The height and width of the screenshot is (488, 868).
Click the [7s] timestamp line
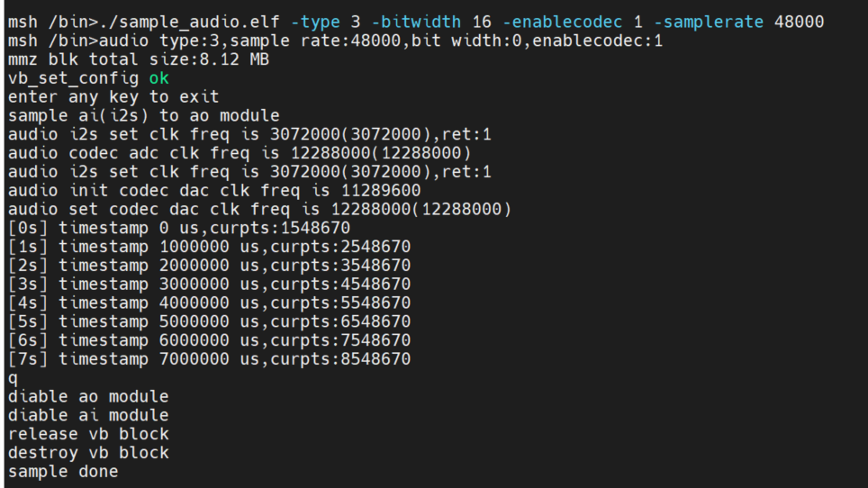click(209, 359)
